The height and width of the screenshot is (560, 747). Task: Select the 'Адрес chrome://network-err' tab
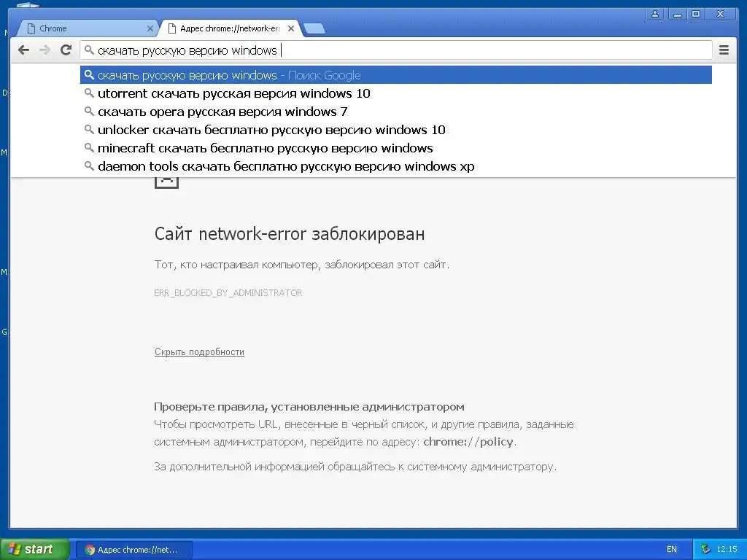click(230, 28)
